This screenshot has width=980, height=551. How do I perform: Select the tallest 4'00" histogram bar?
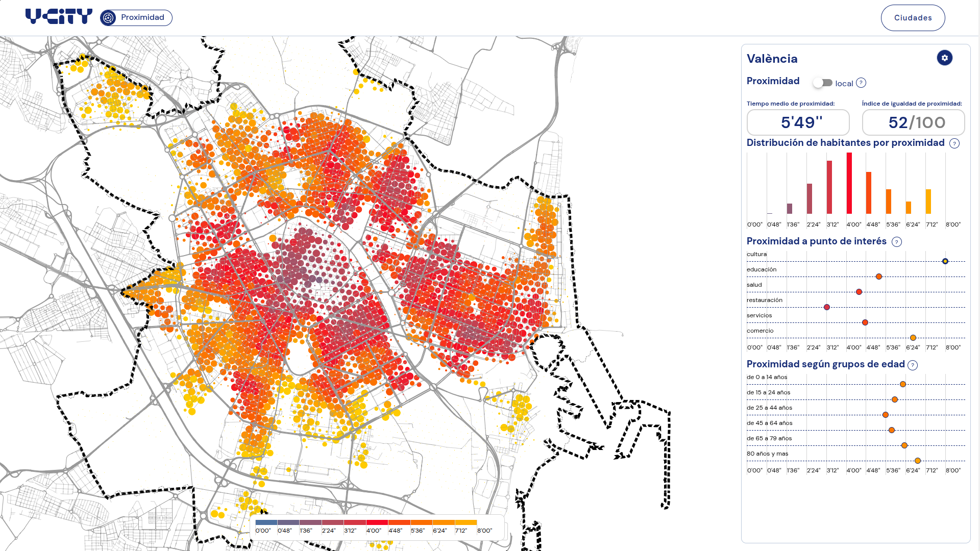(849, 183)
